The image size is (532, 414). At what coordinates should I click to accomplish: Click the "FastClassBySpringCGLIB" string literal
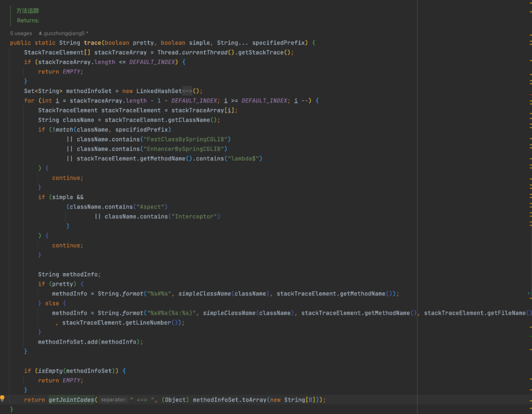pyautogui.click(x=185, y=139)
